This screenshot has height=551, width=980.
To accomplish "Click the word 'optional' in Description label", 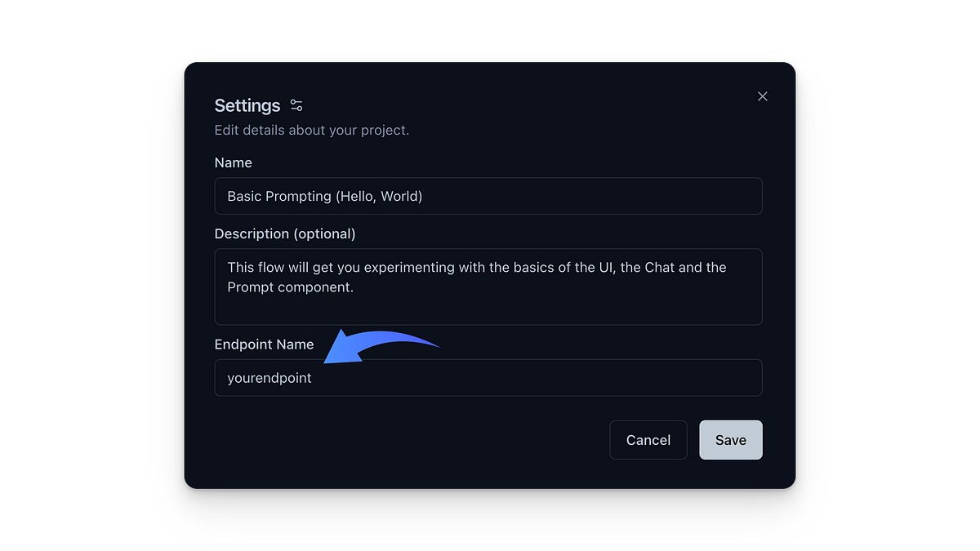I will coord(326,233).
